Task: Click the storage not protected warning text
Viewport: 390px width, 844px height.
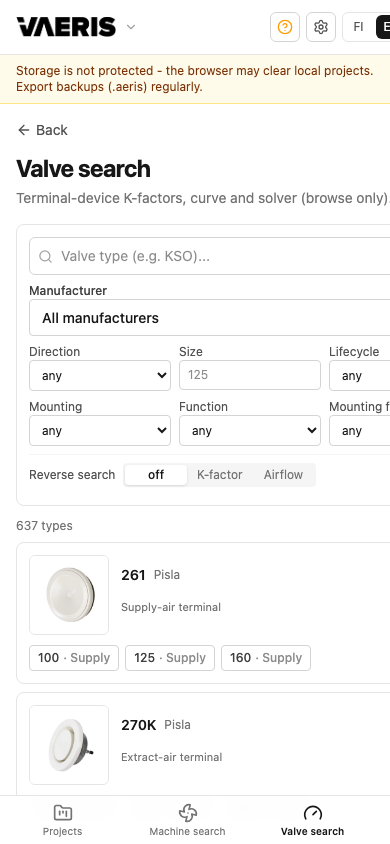Action: click(x=195, y=79)
